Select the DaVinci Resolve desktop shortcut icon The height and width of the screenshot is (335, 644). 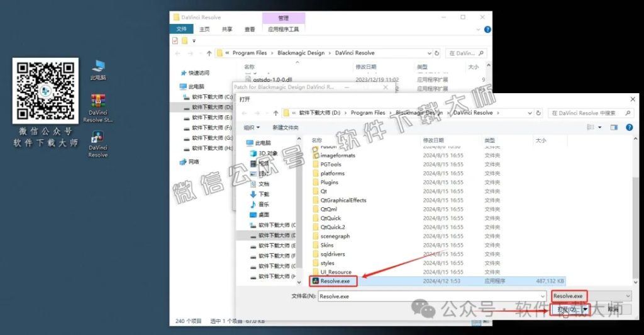click(97, 144)
